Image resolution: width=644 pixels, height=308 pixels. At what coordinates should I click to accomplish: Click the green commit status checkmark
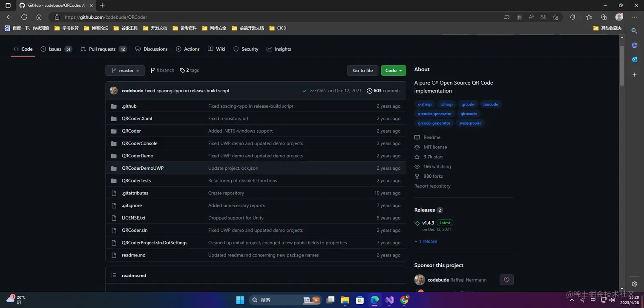304,91
